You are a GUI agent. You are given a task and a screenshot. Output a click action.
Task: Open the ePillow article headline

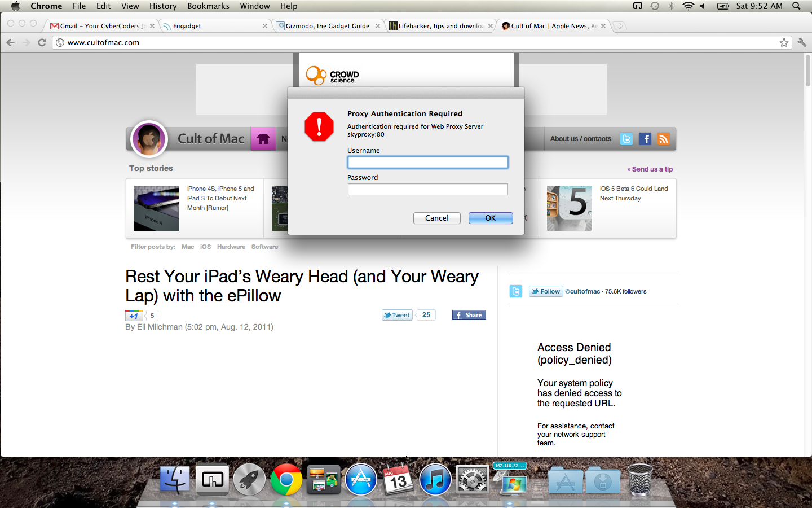(302, 286)
